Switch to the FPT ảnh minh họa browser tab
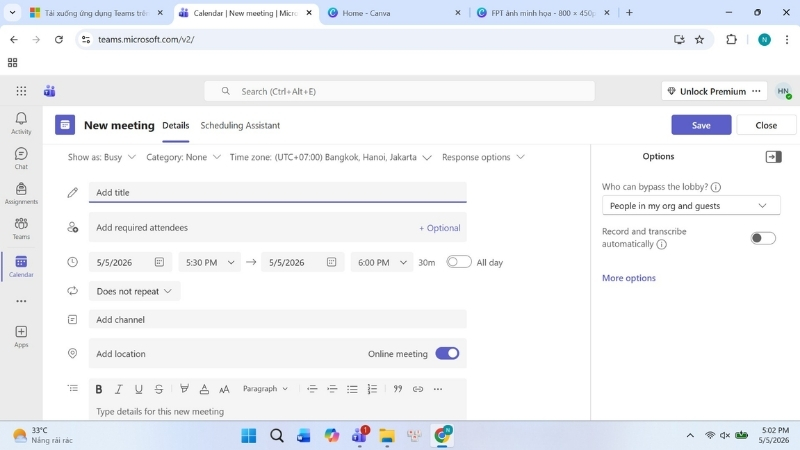This screenshot has width=800, height=450. pos(544,13)
